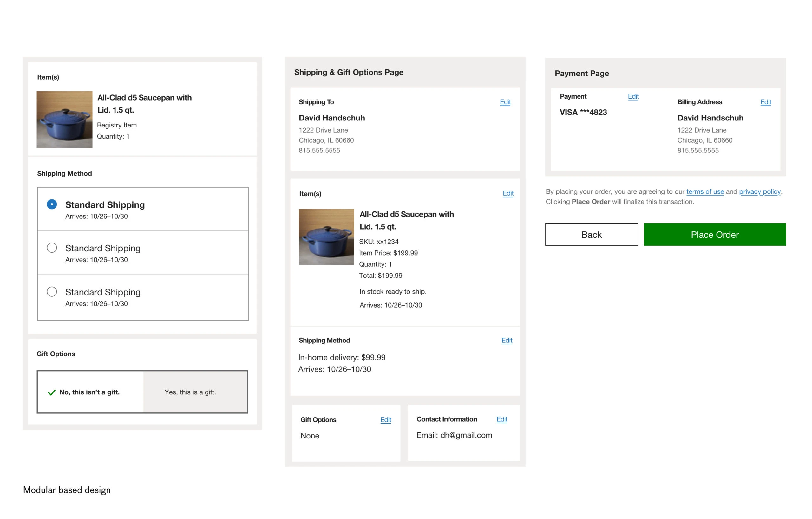Click saucepan thumbnail in left Item(s) panel

64,120
